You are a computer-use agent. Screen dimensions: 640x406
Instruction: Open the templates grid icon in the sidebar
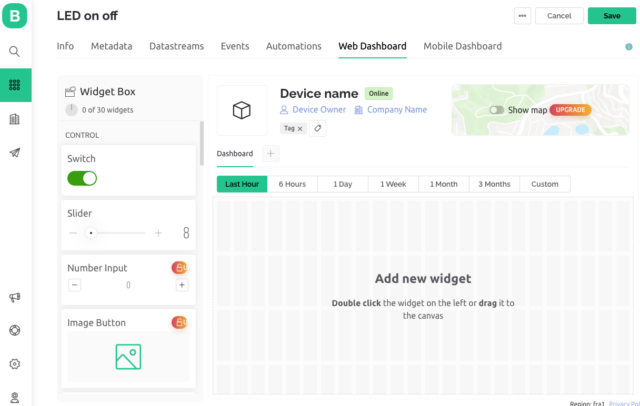(x=15, y=85)
